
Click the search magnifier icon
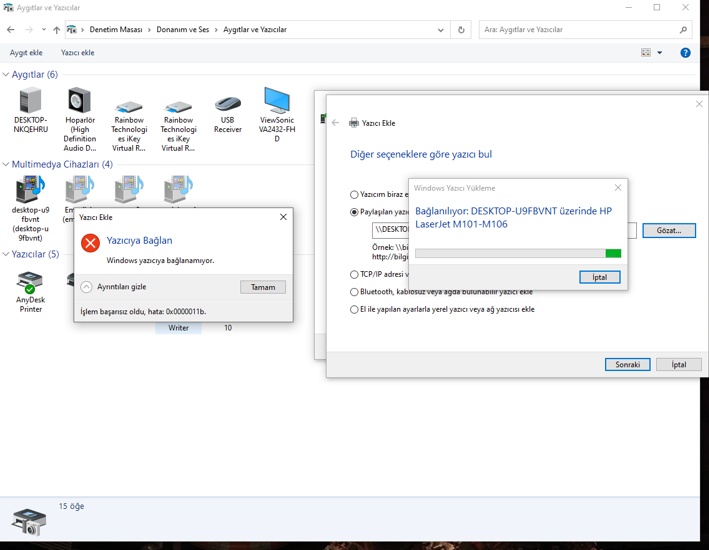coord(683,30)
